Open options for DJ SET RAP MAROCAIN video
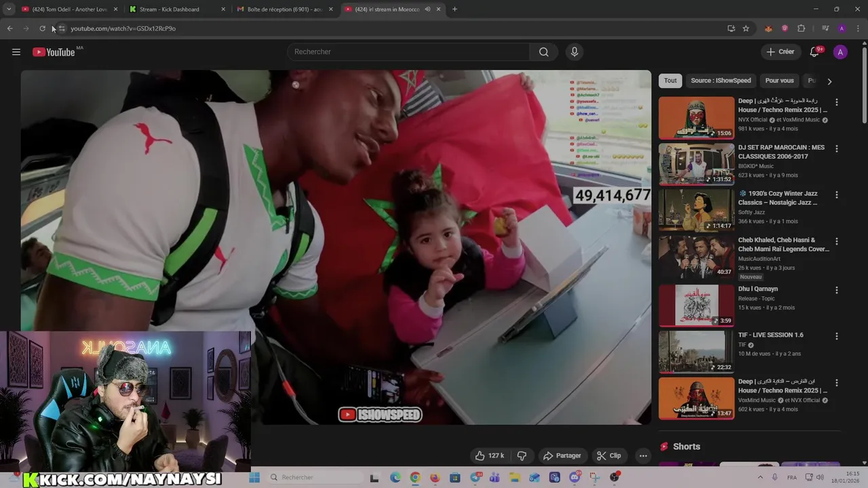The image size is (868, 488). 836,148
